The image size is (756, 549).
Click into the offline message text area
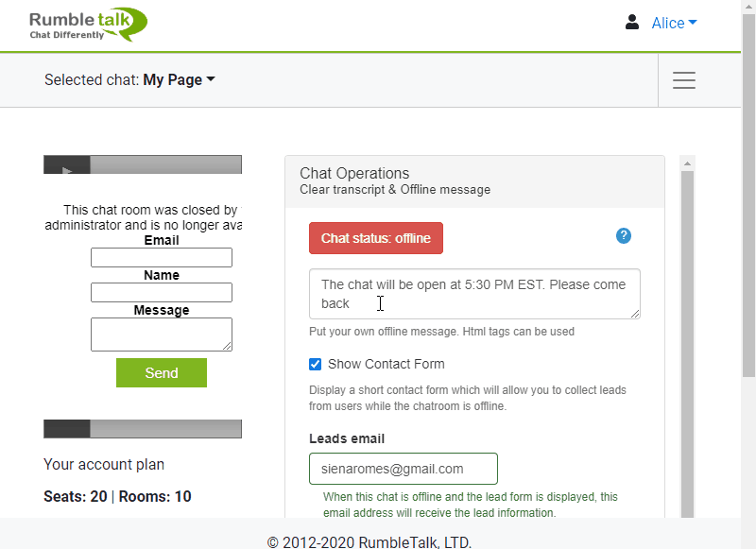coord(472,293)
